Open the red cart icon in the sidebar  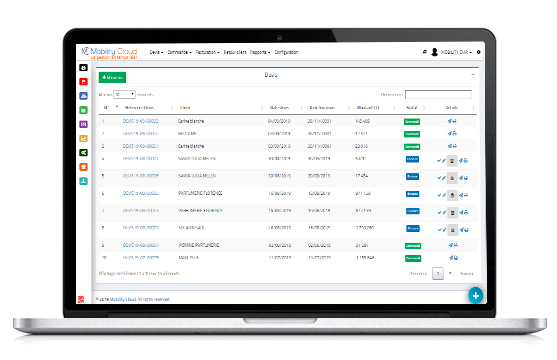83,82
